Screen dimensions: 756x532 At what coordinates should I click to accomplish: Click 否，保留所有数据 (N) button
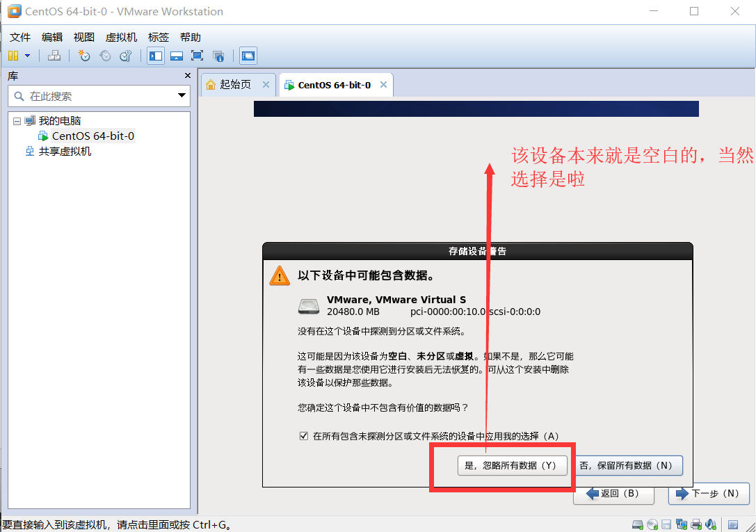(628, 465)
